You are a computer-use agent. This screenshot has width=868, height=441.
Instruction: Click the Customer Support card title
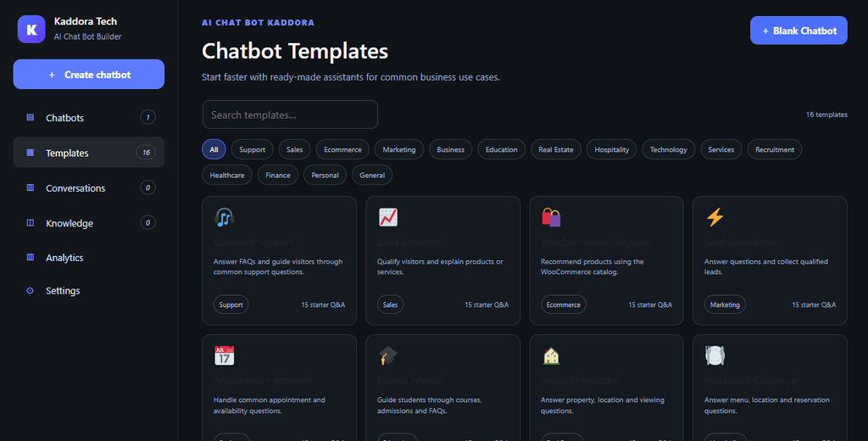click(x=253, y=243)
